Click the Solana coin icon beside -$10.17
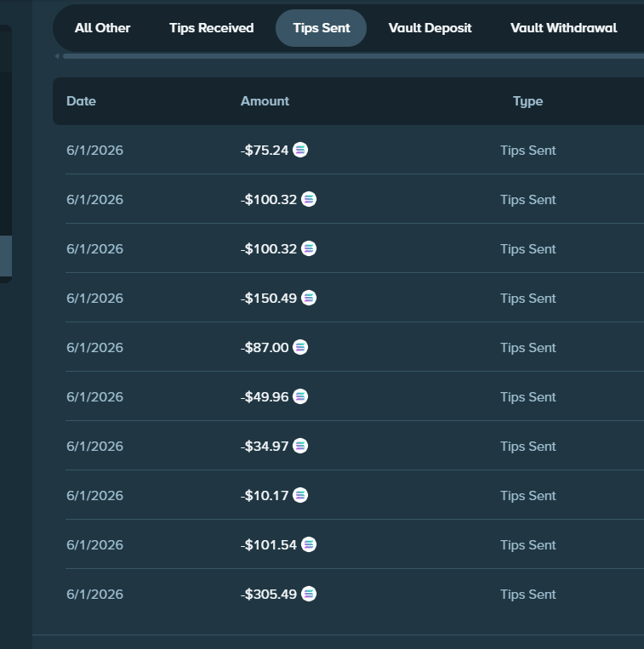 point(300,495)
